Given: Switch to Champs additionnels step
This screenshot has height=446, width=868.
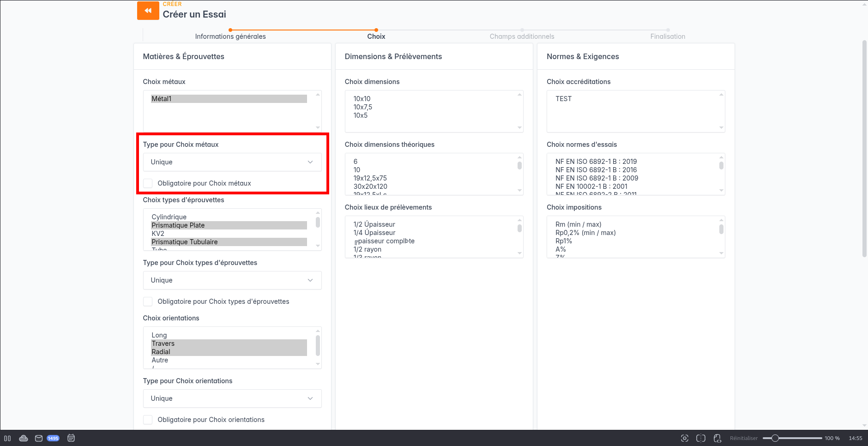Looking at the screenshot, I should coord(522,36).
